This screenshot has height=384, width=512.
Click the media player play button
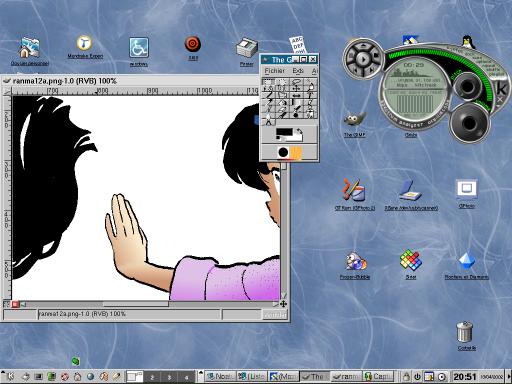pos(363,59)
